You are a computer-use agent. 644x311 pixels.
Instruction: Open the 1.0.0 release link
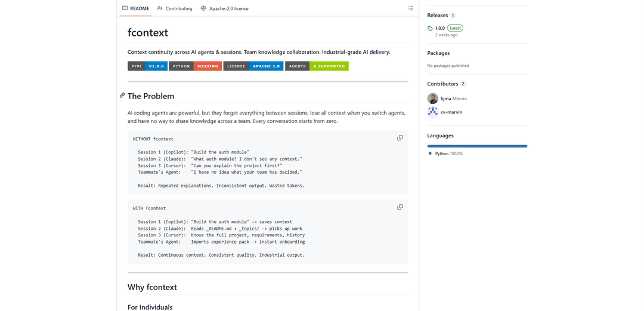[440, 28]
